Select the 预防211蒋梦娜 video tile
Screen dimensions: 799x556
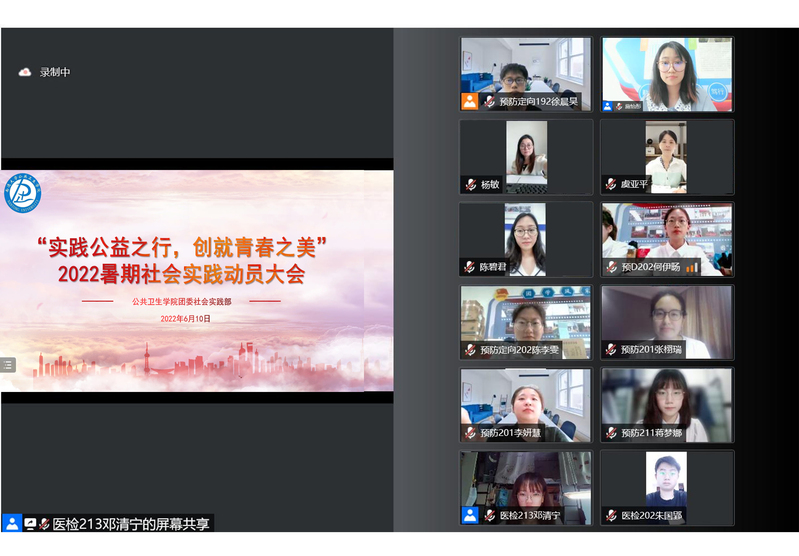point(667,404)
